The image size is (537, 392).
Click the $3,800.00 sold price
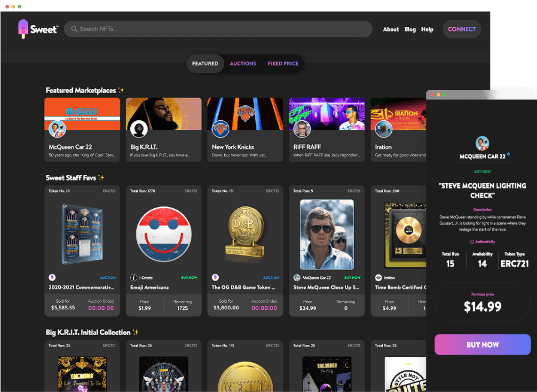click(226, 308)
